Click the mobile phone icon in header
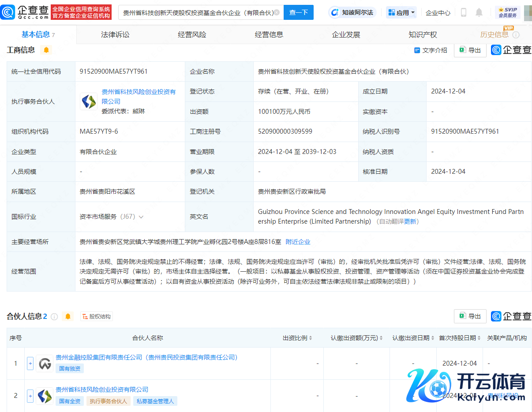This screenshot has height=412, width=532. (x=463, y=12)
